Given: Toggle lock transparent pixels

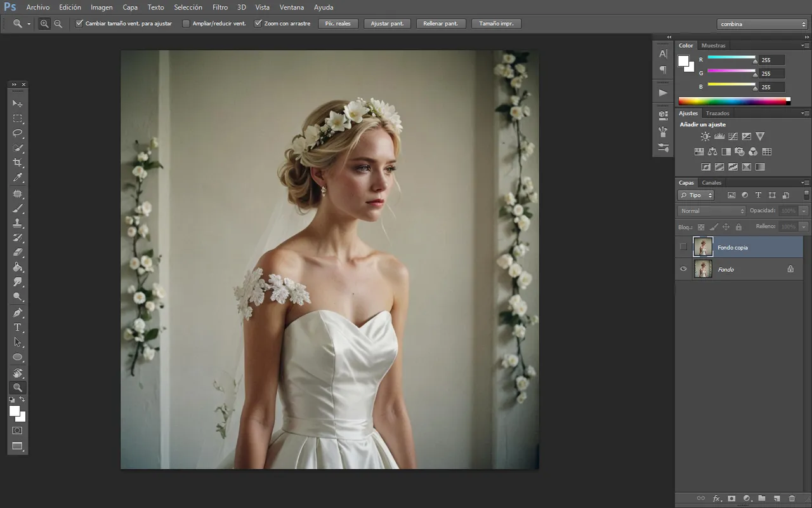Looking at the screenshot, I should coord(701,227).
